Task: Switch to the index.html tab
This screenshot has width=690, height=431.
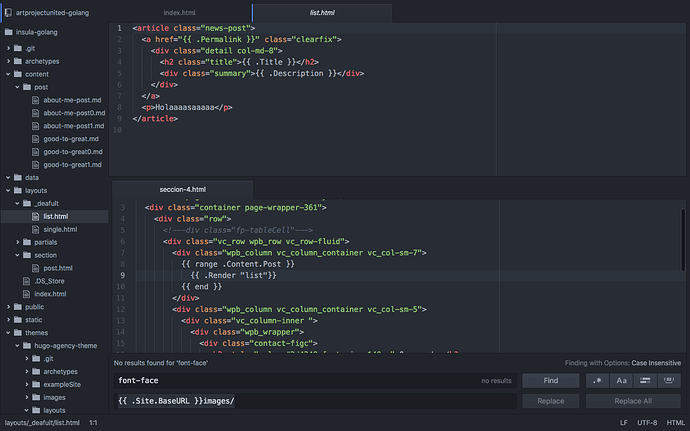Action: coord(180,11)
